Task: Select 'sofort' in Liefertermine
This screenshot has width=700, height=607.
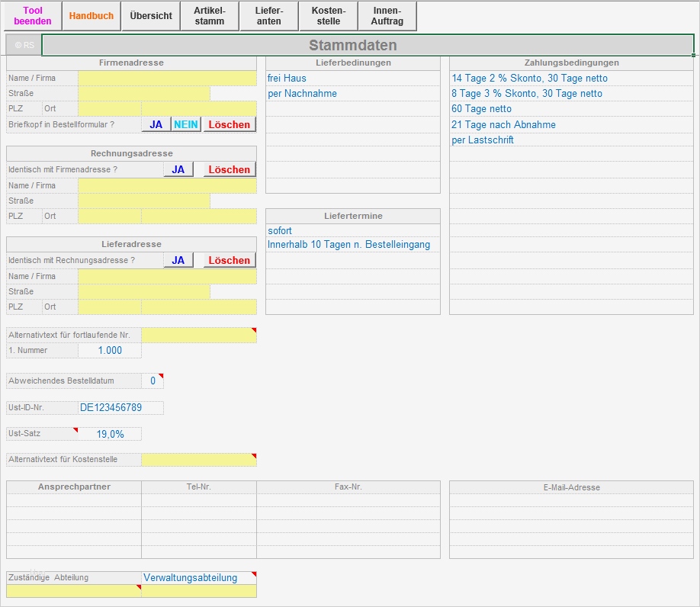Action: click(x=353, y=231)
